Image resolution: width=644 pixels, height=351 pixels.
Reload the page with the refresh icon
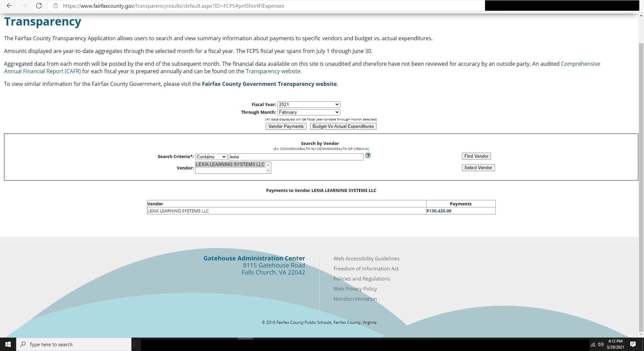pyautogui.click(x=39, y=6)
